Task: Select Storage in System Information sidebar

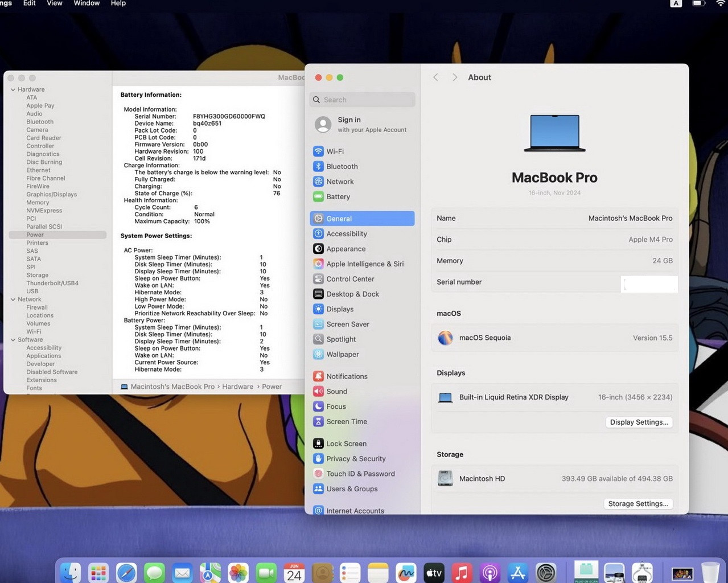Action: click(37, 275)
